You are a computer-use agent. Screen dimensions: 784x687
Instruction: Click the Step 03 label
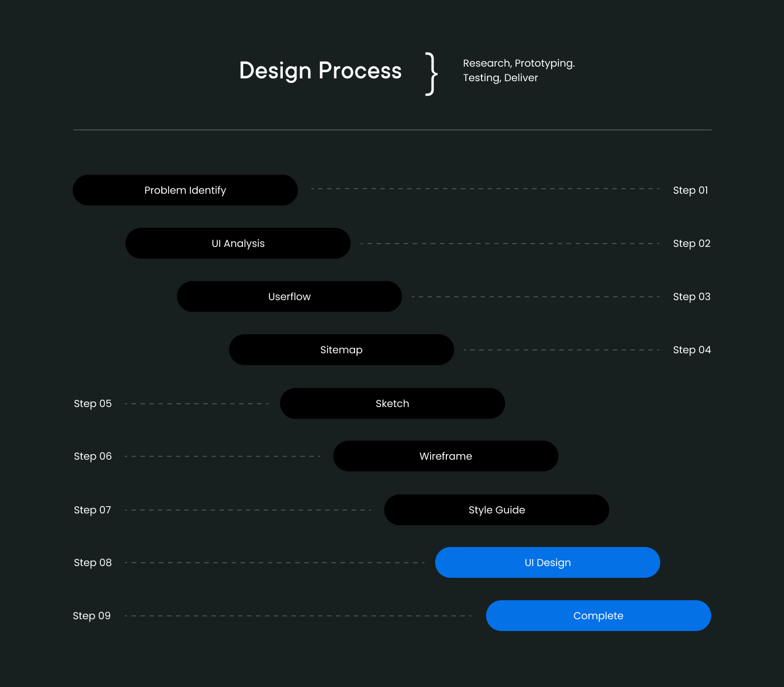692,297
